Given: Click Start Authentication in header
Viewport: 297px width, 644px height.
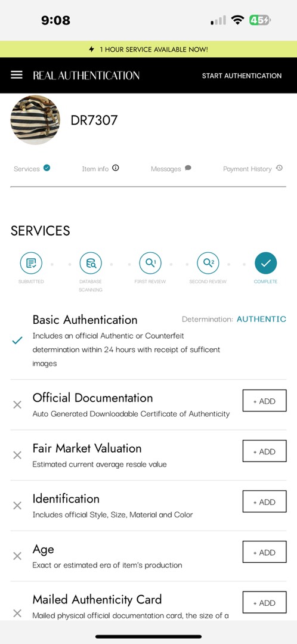Looking at the screenshot, I should tap(242, 76).
